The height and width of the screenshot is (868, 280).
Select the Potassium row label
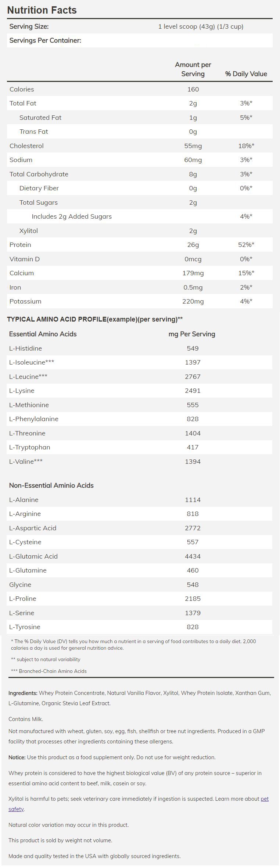25,301
